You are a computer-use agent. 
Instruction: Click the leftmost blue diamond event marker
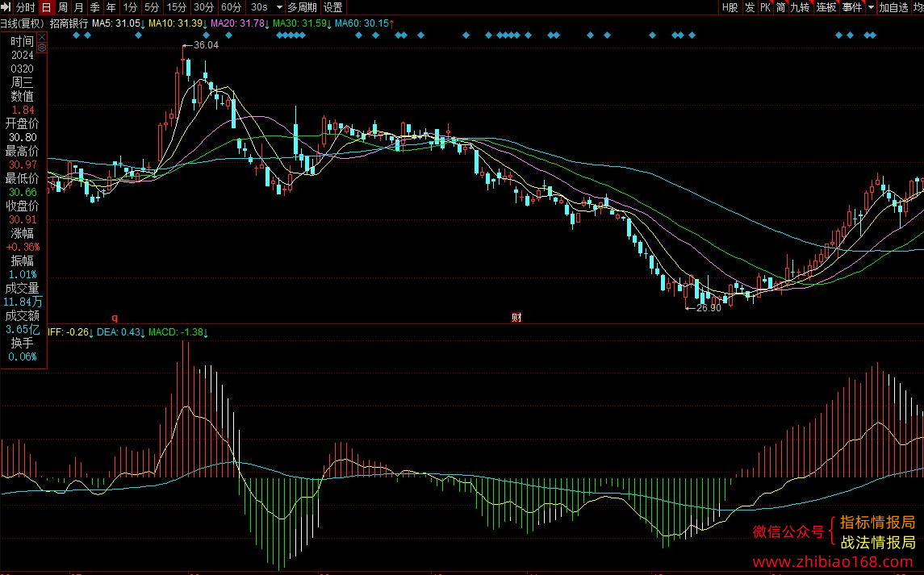pyautogui.click(x=76, y=35)
